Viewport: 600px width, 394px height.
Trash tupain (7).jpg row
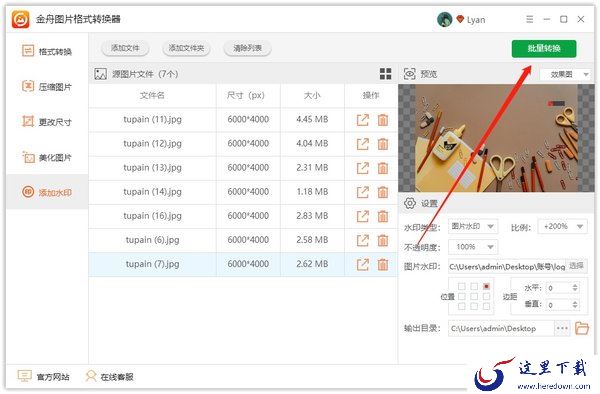pos(383,264)
